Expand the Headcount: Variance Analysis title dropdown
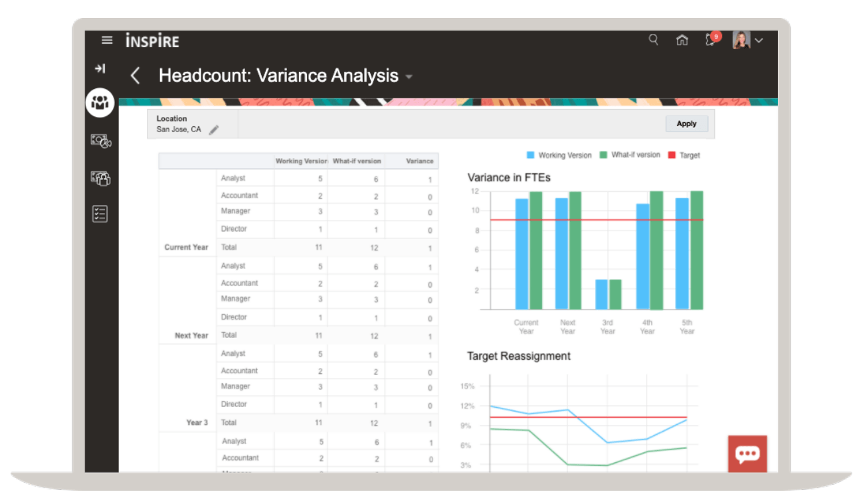 (x=409, y=76)
